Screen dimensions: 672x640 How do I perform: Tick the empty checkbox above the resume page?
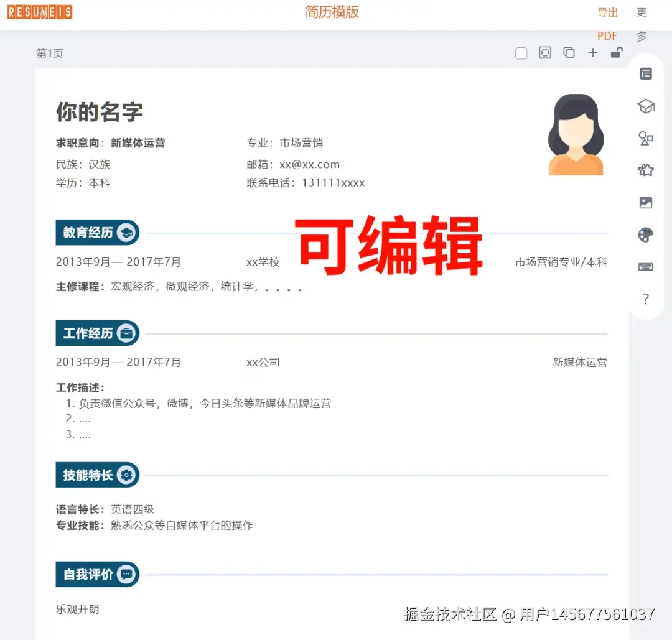click(521, 53)
